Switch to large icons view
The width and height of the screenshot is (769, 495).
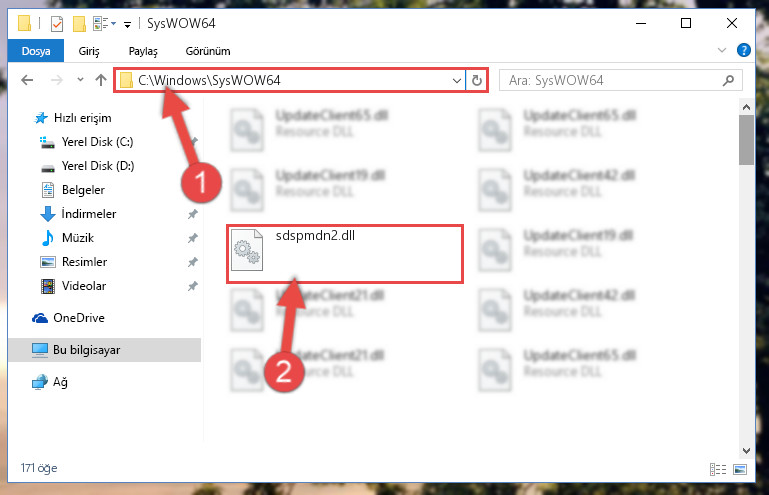click(x=740, y=469)
